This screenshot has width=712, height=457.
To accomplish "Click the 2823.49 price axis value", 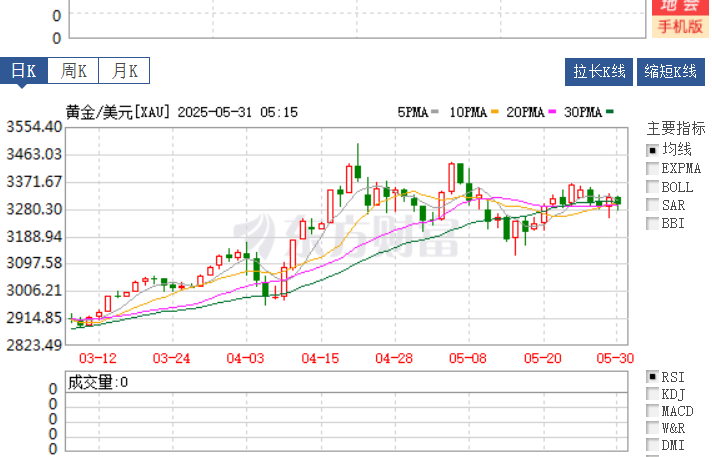I will pyautogui.click(x=34, y=345).
